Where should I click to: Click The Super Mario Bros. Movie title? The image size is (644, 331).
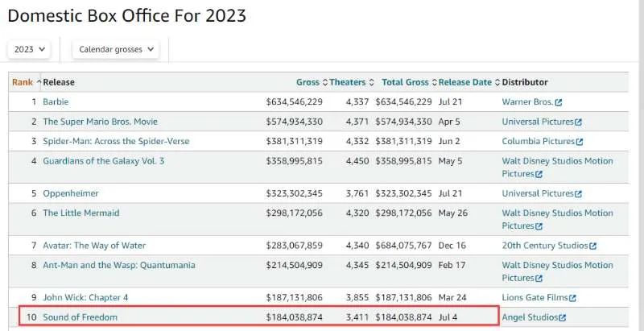pyautogui.click(x=100, y=122)
